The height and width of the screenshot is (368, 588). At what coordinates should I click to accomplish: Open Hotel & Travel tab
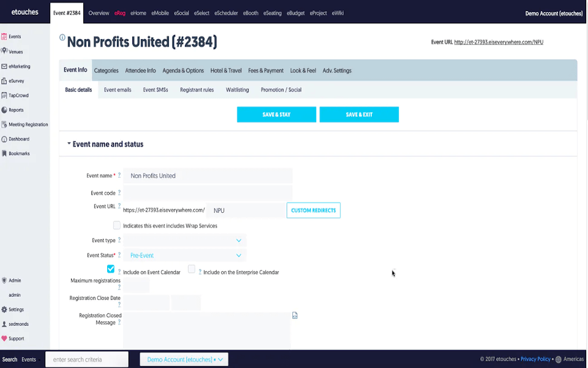click(226, 71)
